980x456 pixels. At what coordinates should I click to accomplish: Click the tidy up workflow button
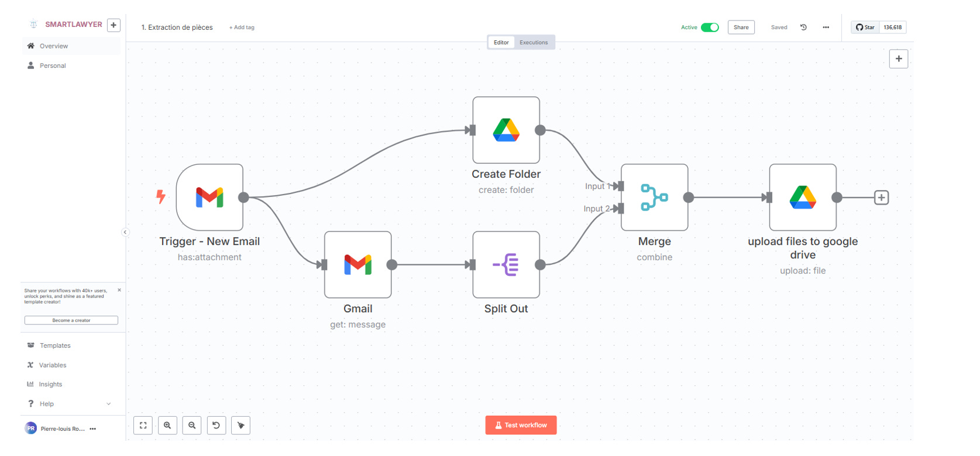coord(240,425)
